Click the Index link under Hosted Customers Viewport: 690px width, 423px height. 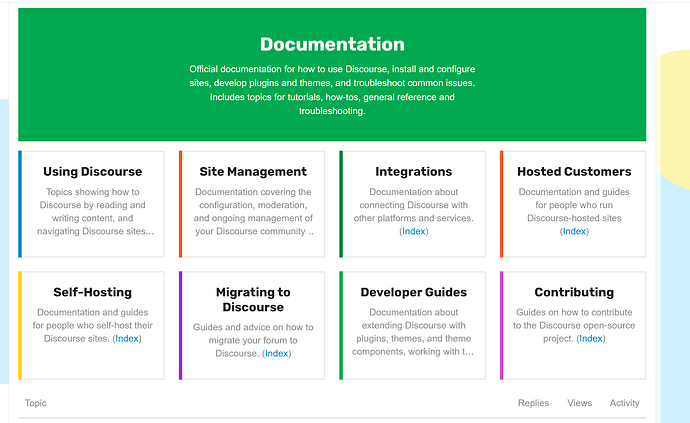[x=574, y=231]
